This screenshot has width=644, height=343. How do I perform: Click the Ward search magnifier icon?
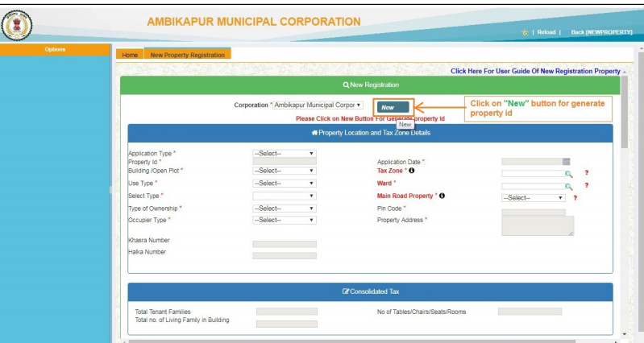pyautogui.click(x=568, y=187)
